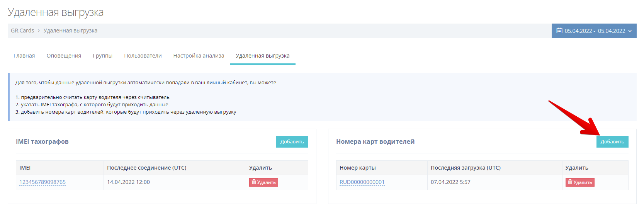Click the Номер карты column header
This screenshot has height=216, width=644.
[x=357, y=168]
